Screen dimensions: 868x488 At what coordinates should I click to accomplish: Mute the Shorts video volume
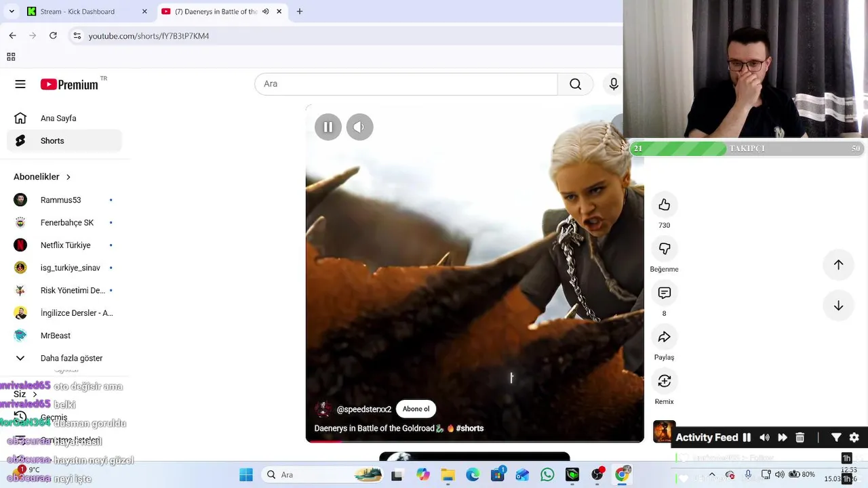(x=359, y=127)
